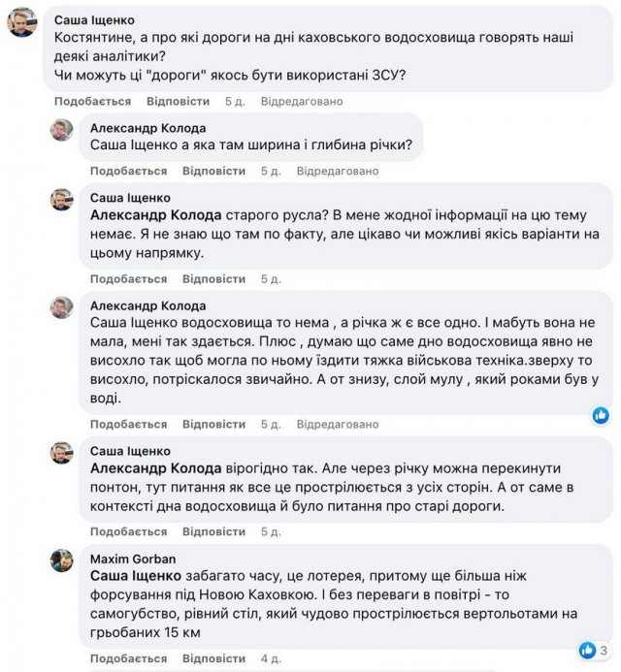
Task: Click Саша Іщенко's avatar beside the 'старого русла' reply
Action: (62, 199)
